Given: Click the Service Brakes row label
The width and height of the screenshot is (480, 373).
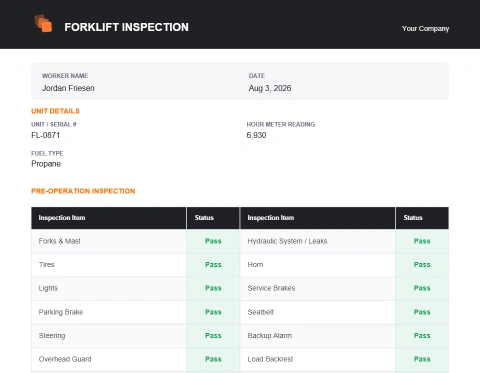Looking at the screenshot, I should point(271,288).
